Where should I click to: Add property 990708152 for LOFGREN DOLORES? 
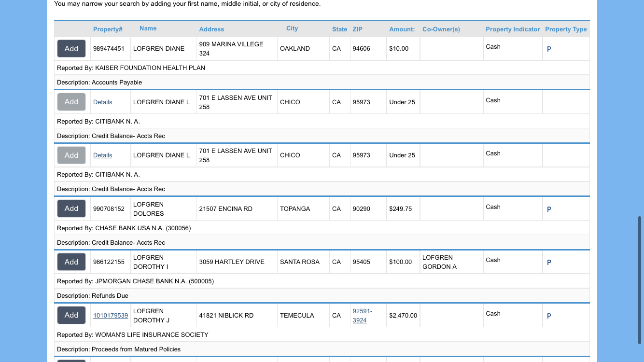[71, 209]
